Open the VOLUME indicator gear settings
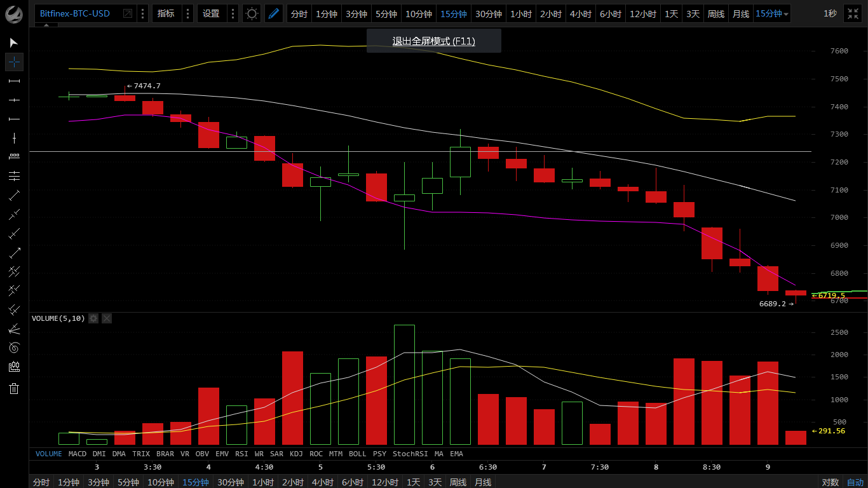868x488 pixels. (x=93, y=318)
